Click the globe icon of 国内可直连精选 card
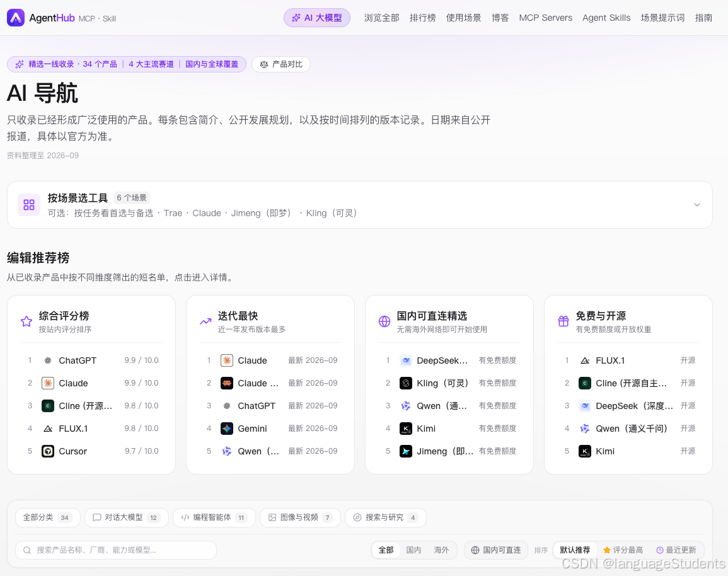 point(384,321)
